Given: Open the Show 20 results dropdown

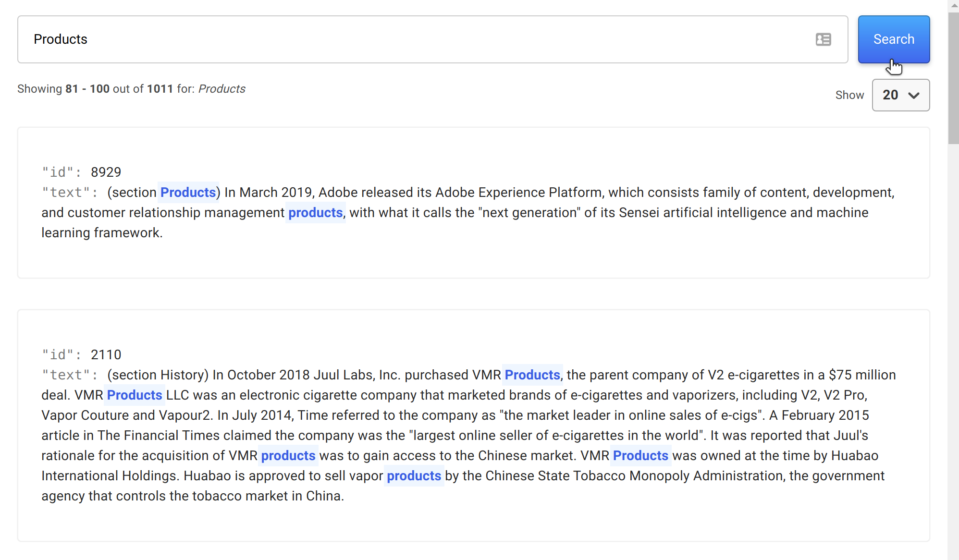Looking at the screenshot, I should (x=900, y=95).
